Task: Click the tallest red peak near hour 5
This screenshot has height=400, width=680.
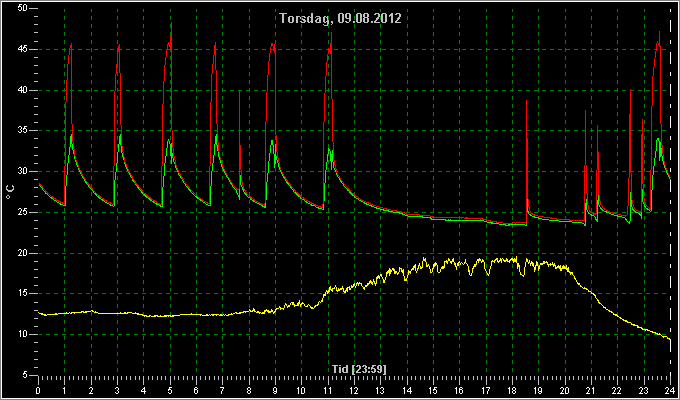Action: tap(171, 24)
